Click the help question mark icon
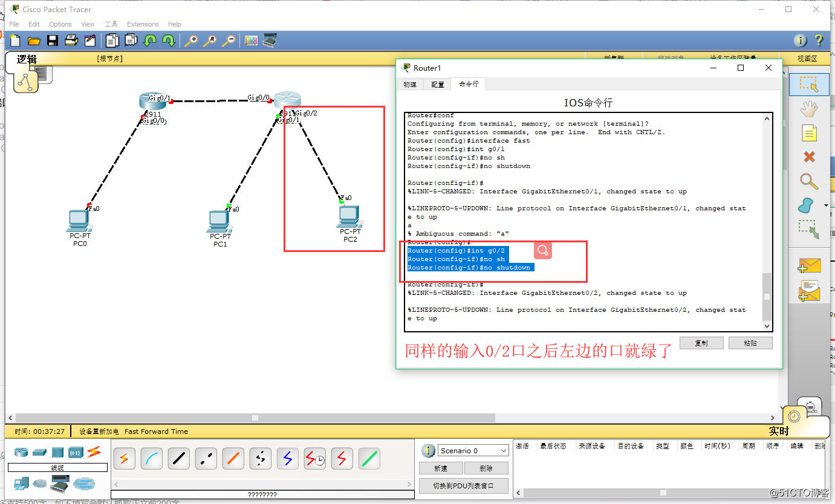 pos(819,40)
